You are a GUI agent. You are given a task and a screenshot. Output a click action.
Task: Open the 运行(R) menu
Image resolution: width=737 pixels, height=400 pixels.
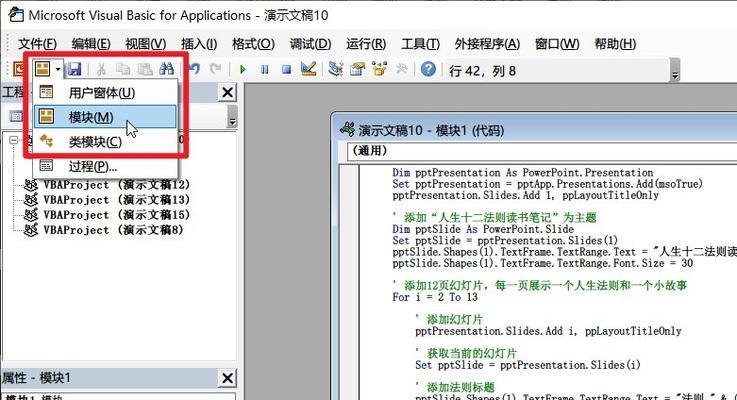click(366, 44)
